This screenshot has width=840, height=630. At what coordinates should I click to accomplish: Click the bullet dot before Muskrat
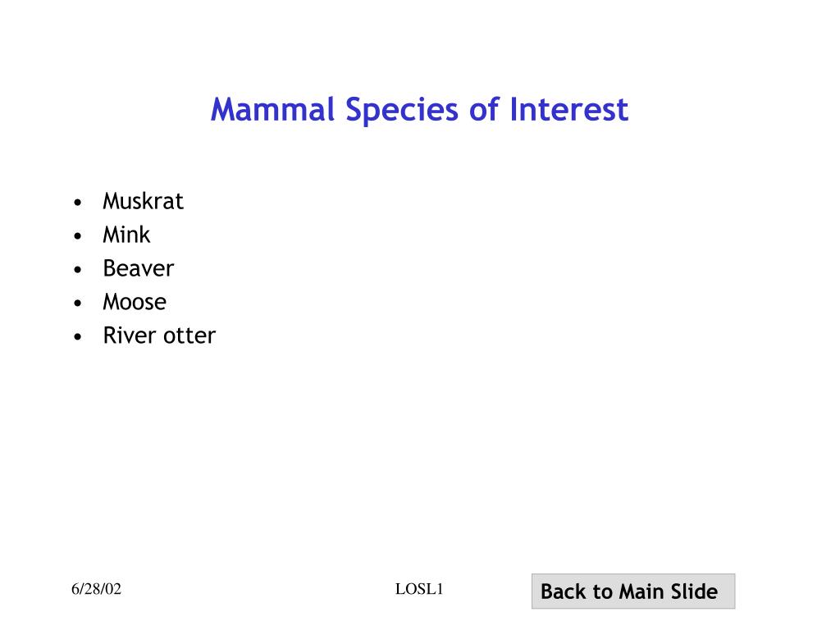click(x=78, y=203)
